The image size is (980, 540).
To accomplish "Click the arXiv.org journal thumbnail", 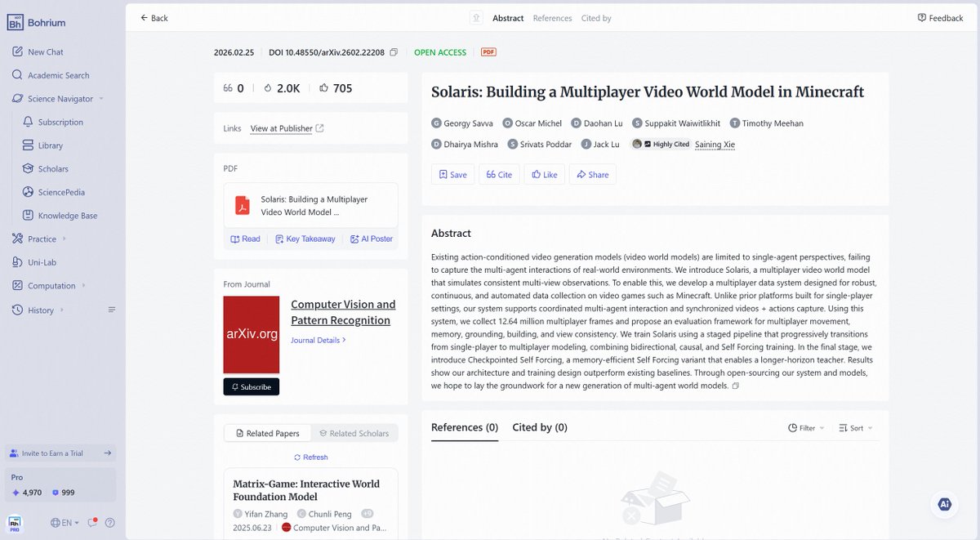I will pos(252,335).
